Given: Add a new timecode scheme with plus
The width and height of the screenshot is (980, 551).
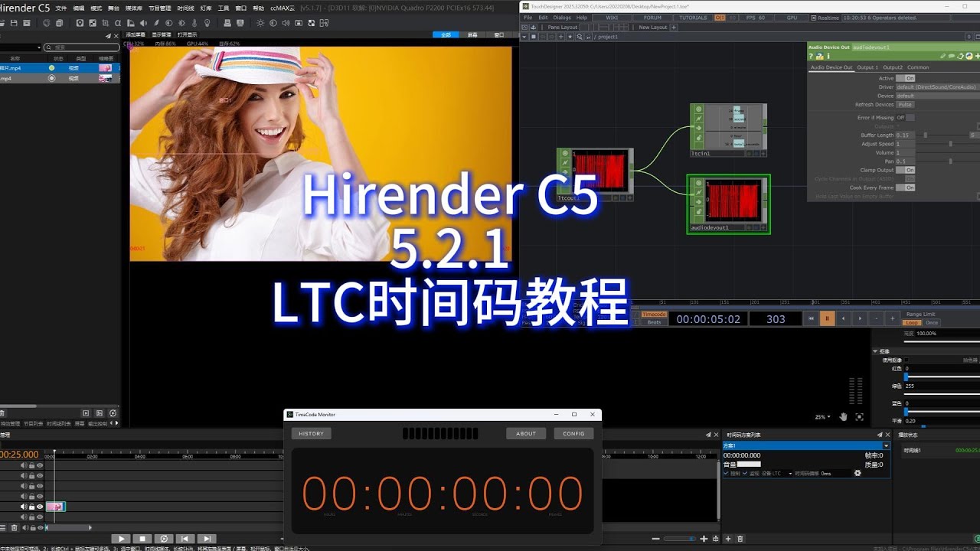Looking at the screenshot, I should [x=727, y=540].
